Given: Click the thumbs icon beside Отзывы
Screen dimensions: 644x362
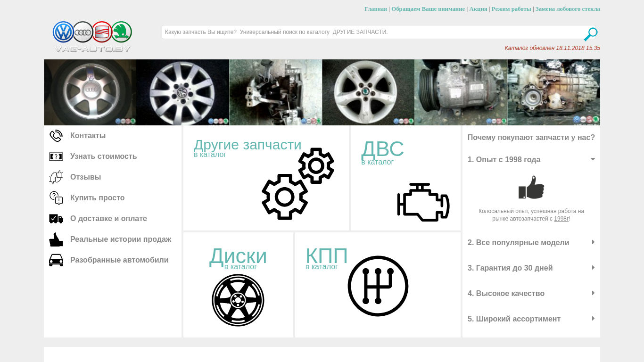Looking at the screenshot, I should [x=56, y=177].
